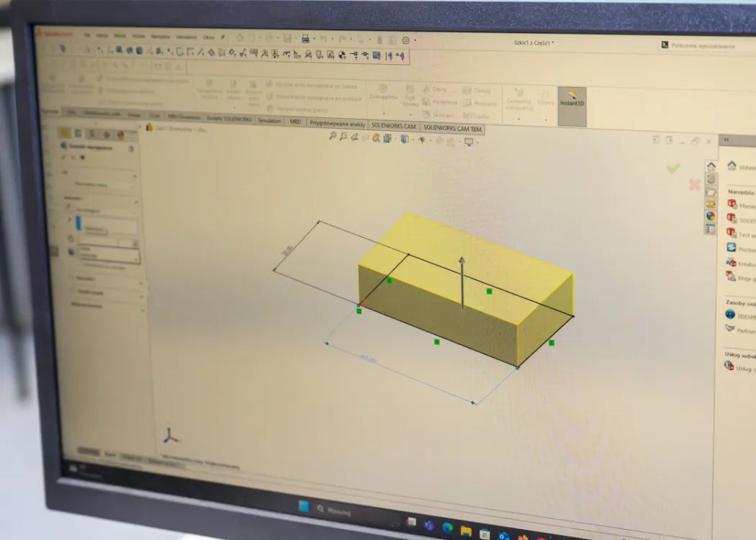This screenshot has width=756, height=540.
Task: Click the taskbar search box
Action: (357, 512)
